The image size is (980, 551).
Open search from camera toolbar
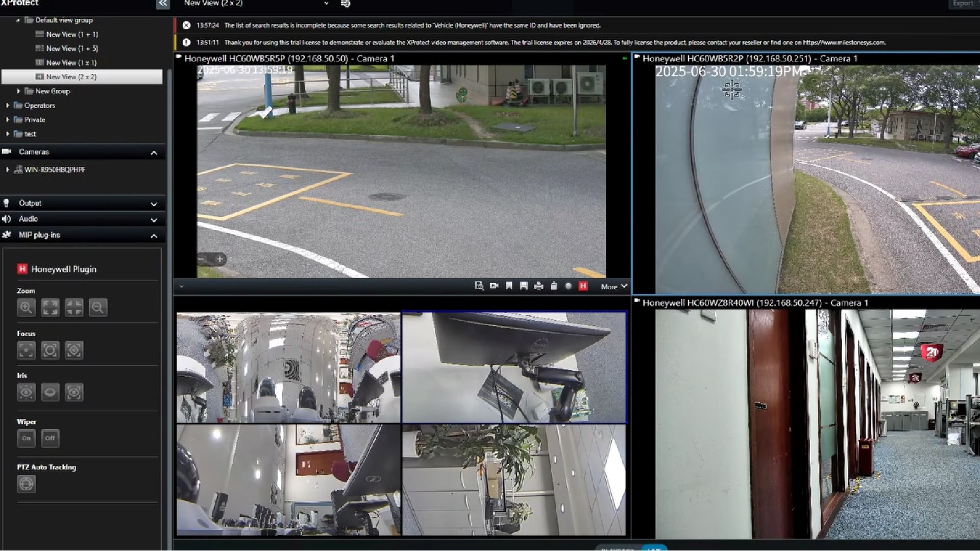(x=479, y=286)
